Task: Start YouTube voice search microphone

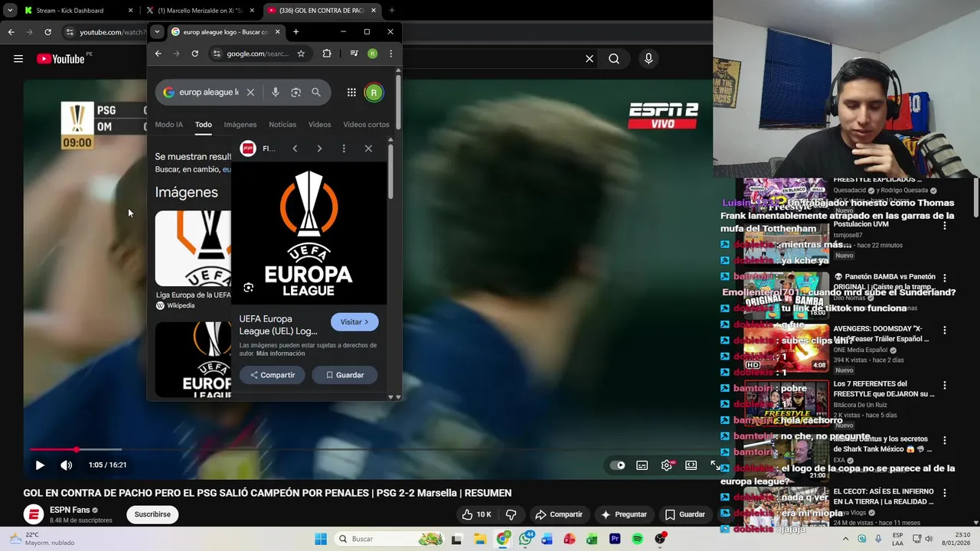Action: [648, 59]
